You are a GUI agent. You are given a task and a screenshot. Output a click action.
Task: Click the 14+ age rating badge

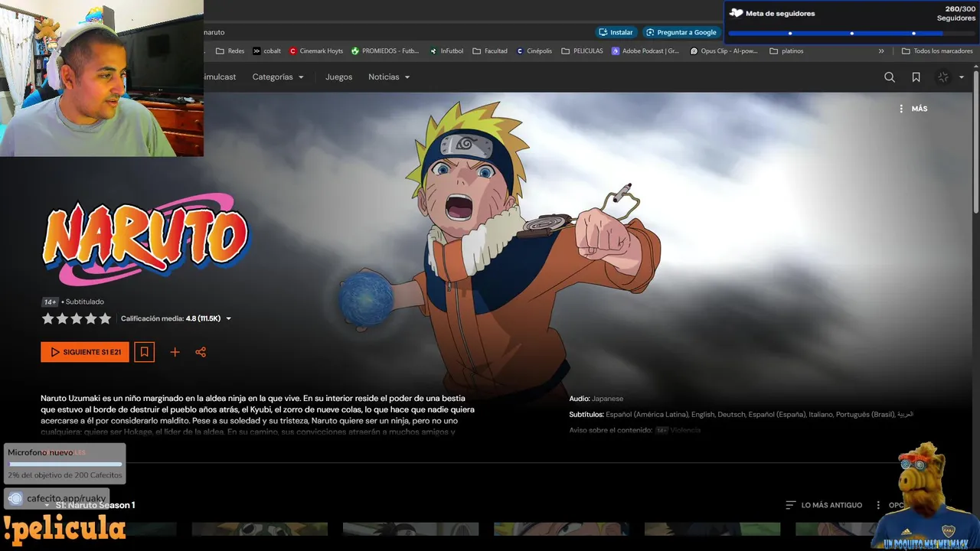(50, 302)
